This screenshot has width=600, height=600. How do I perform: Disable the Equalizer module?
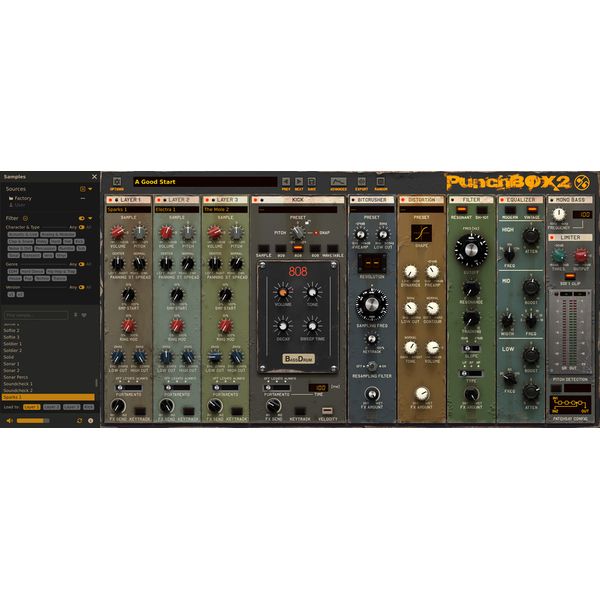[502, 200]
